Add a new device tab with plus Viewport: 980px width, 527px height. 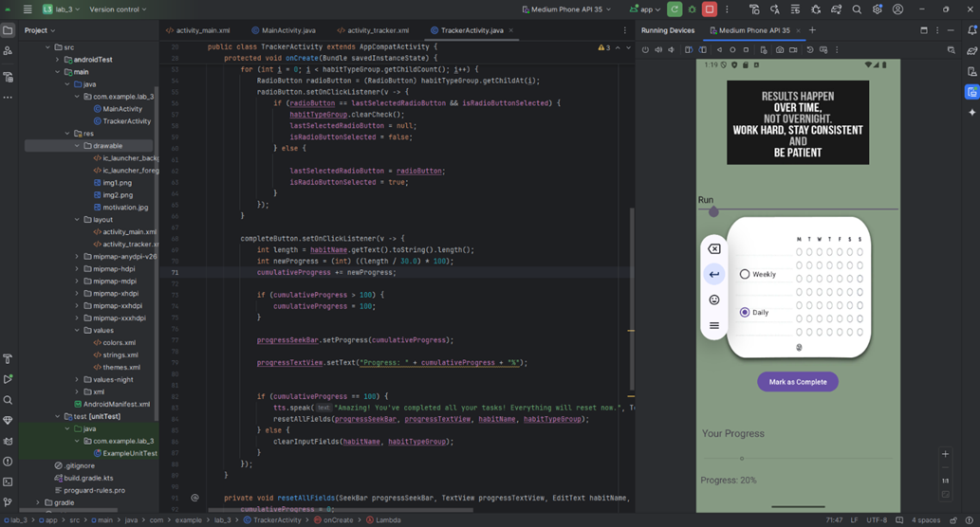coord(812,30)
